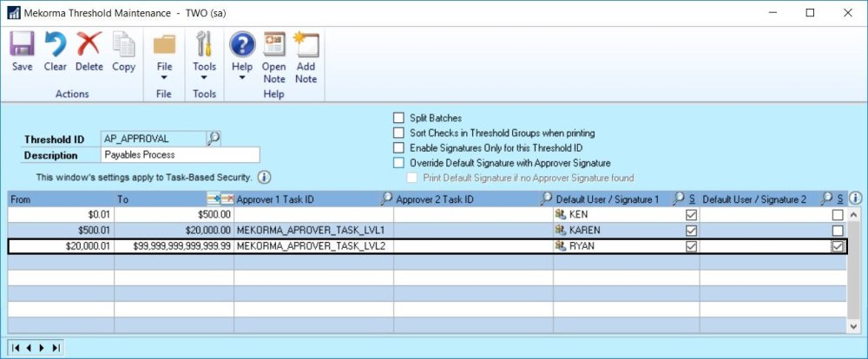Click the Task-Based Security info icon
Image resolution: width=868 pixels, height=359 pixels.
click(264, 178)
